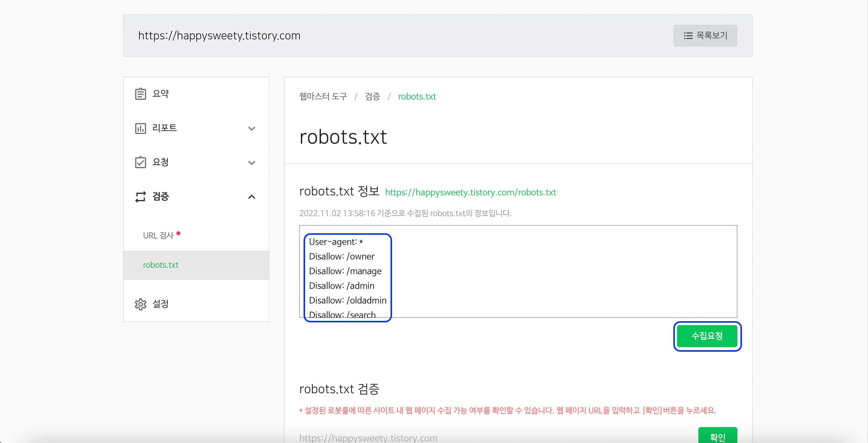Screen dimensions: 868x443
Task: Click the 'Disallow: /manage' line
Action: click(x=345, y=271)
